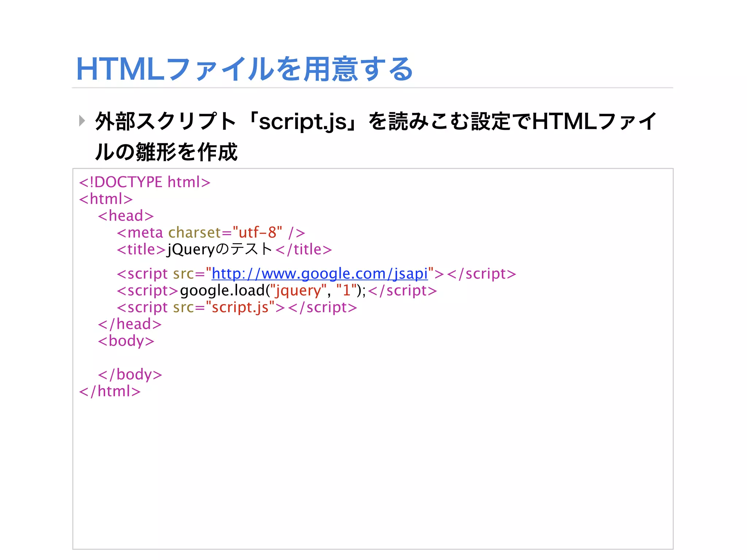Click the bullet text containing「script.js」
This screenshot has width=747, height=560.
click(x=376, y=136)
